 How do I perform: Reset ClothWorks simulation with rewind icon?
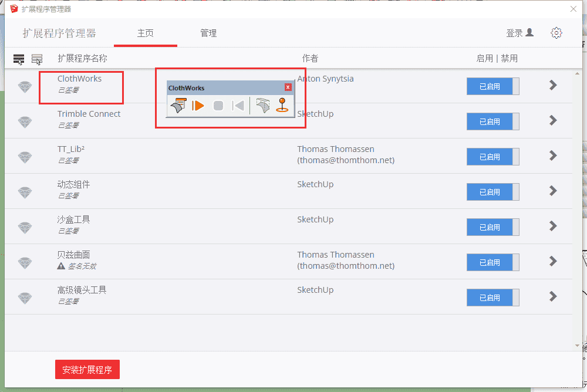[238, 106]
